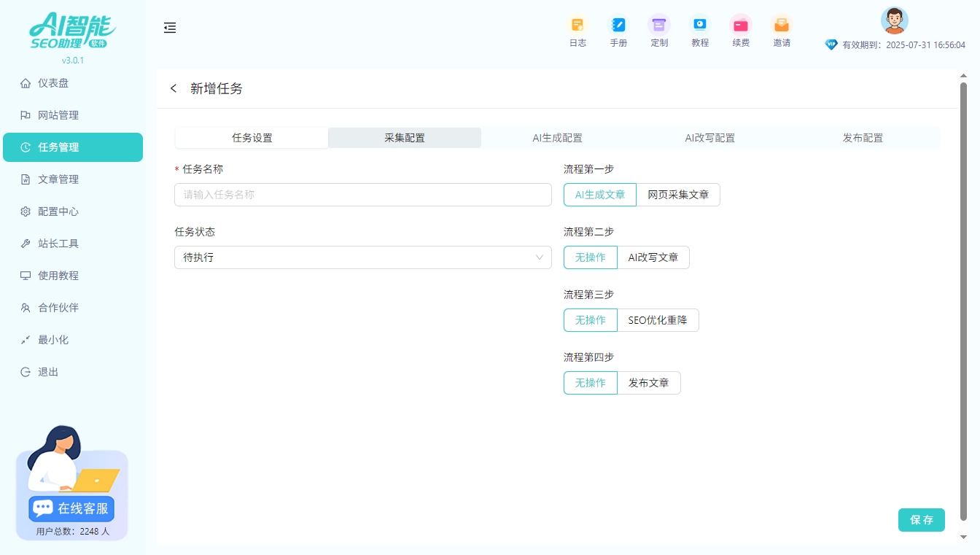This screenshot has height=555, width=980.
Task: Open the 教程 tutorial icon
Action: click(x=700, y=31)
